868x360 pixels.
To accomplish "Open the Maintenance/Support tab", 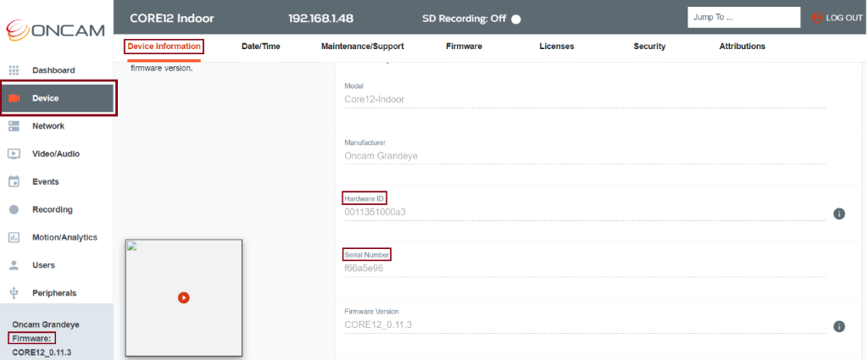I will 363,47.
